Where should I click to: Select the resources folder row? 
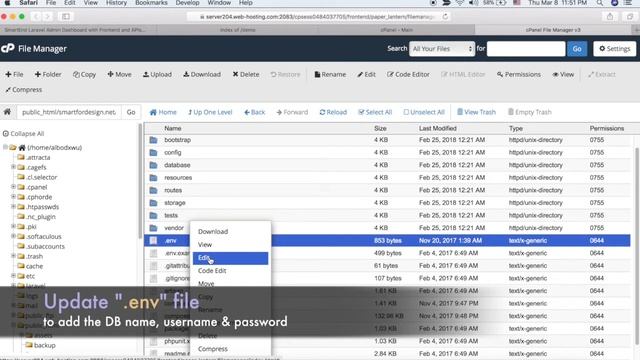pyautogui.click(x=387, y=178)
